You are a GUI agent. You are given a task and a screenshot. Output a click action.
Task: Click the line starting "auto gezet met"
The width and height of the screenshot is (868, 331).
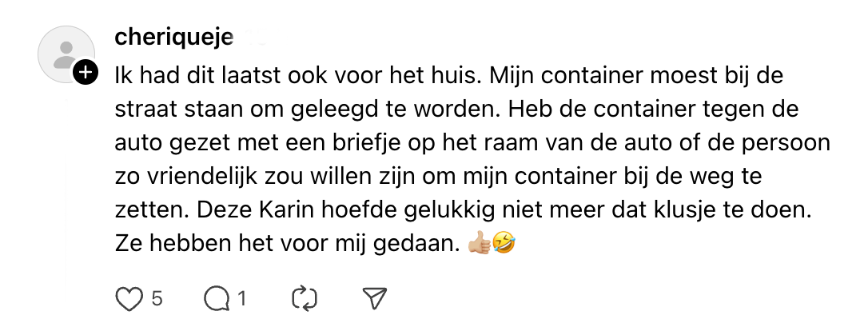click(x=472, y=146)
